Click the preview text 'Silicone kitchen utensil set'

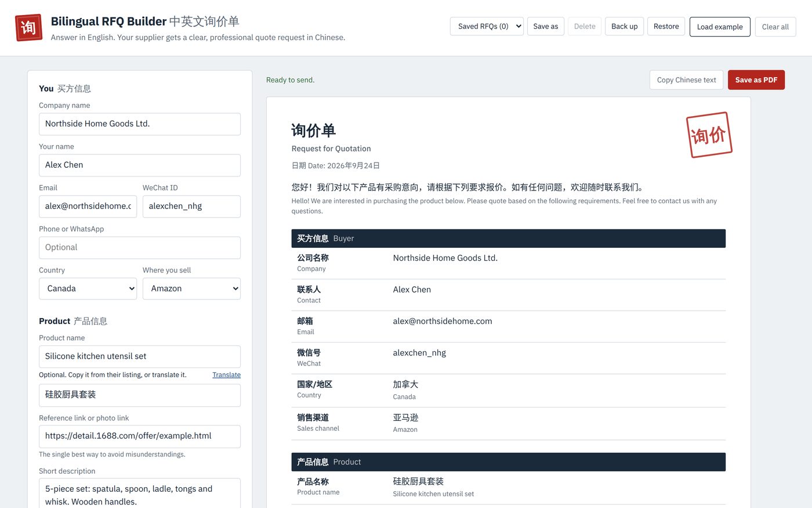[x=433, y=494]
